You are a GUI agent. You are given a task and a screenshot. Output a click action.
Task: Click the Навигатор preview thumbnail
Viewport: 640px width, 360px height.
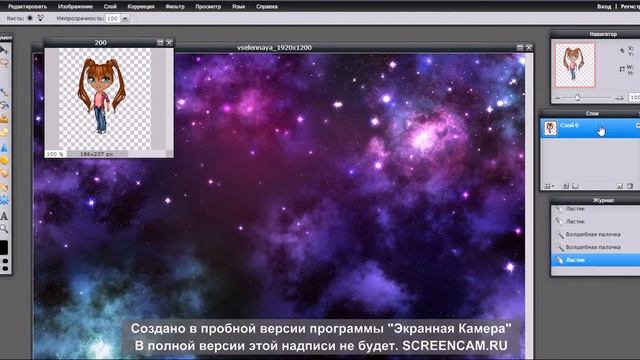[x=575, y=65]
